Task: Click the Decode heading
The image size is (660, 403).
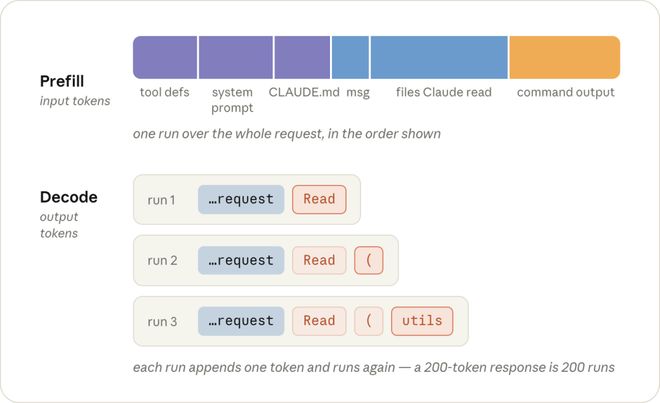Action: point(69,197)
